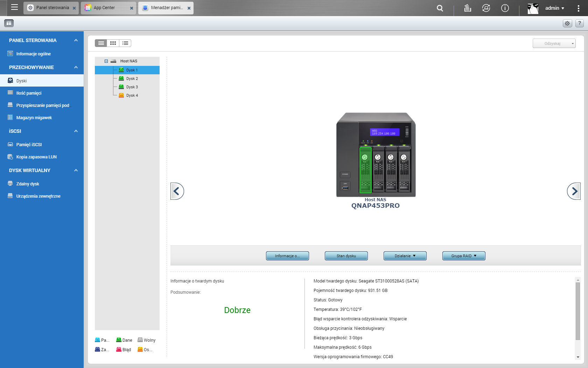This screenshot has width=588, height=368.
Task: Click the fourth drive bay on NAS image
Action: point(405,170)
